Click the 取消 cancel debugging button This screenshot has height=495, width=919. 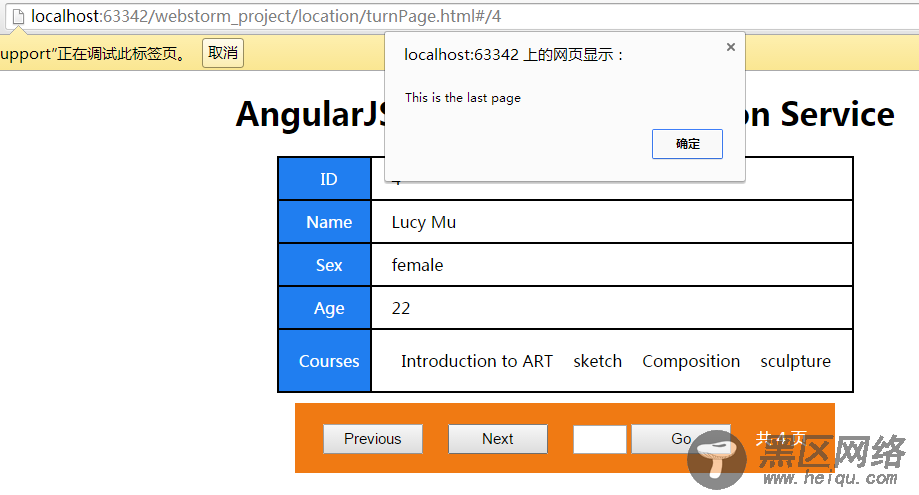[x=223, y=53]
